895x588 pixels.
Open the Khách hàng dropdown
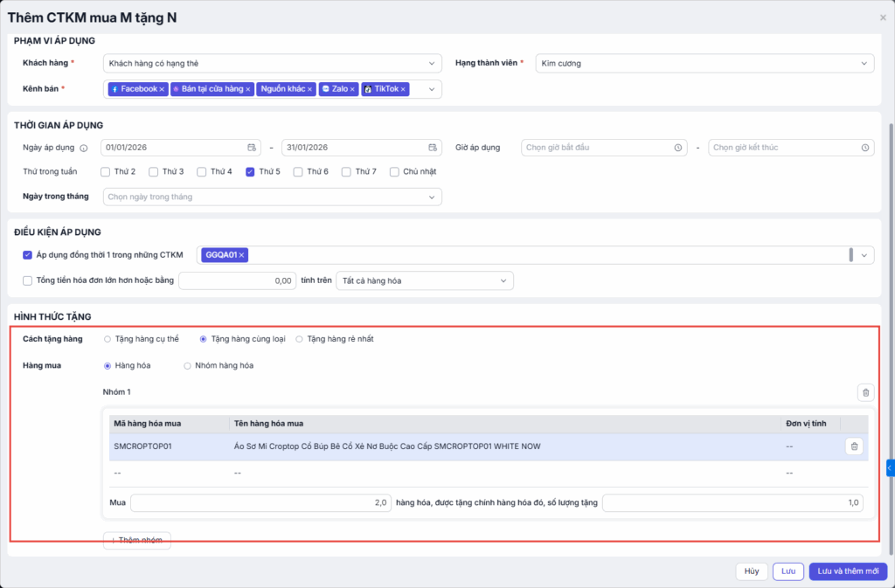point(273,63)
